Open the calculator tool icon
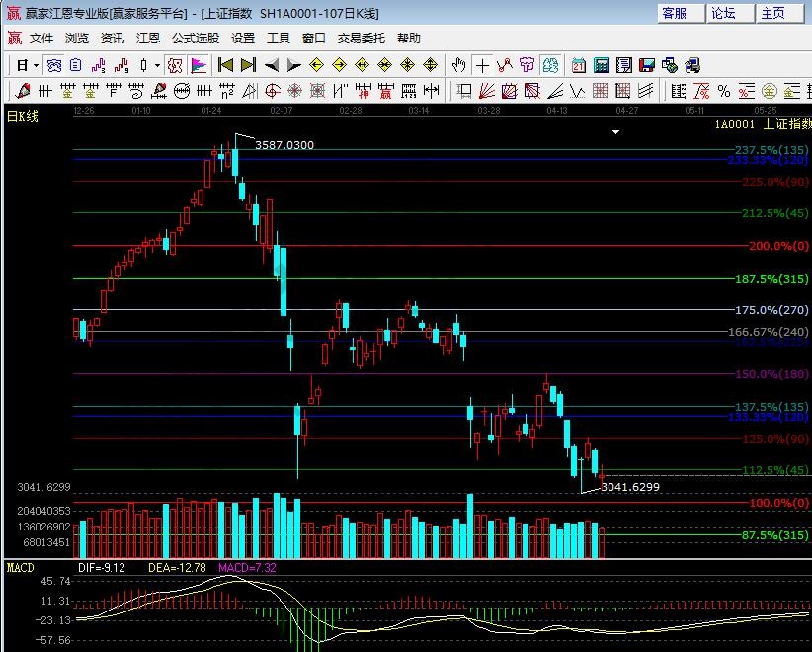Viewport: 812px width, 652px height. 601,65
